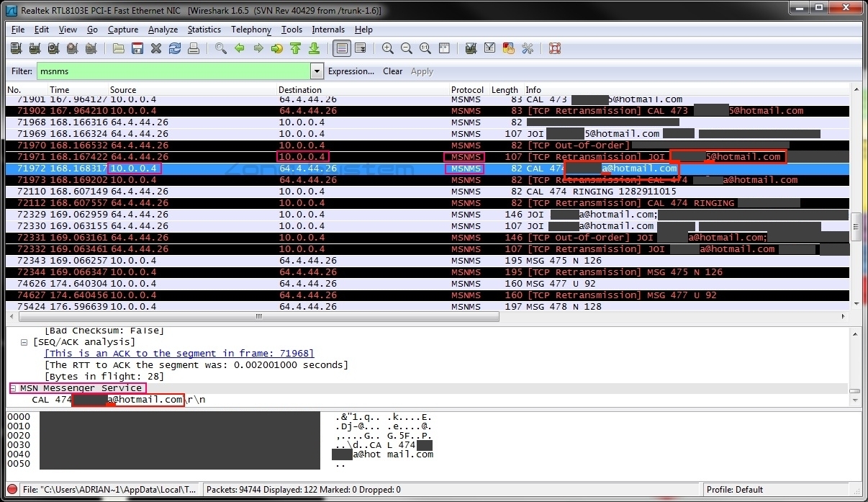Open a capture file folder icon
The width and height of the screenshot is (868, 502).
click(119, 48)
